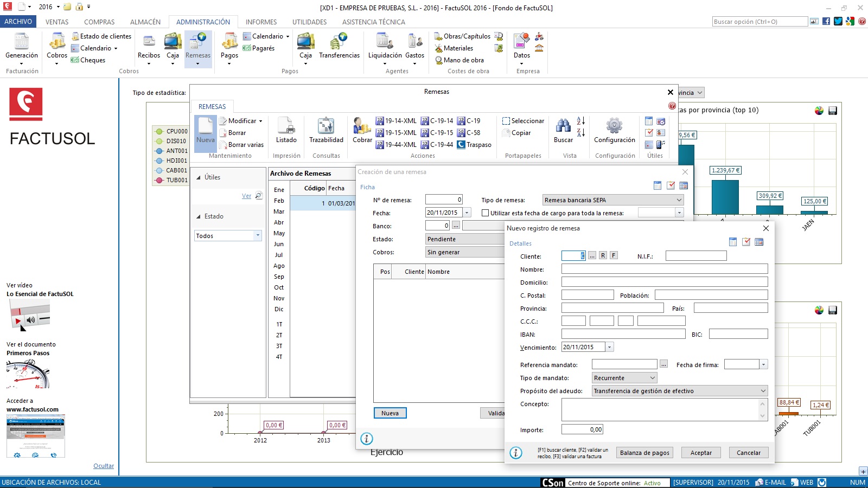Switch to COMPRAS ribbon tab
The width and height of the screenshot is (868, 488).
[x=99, y=22]
